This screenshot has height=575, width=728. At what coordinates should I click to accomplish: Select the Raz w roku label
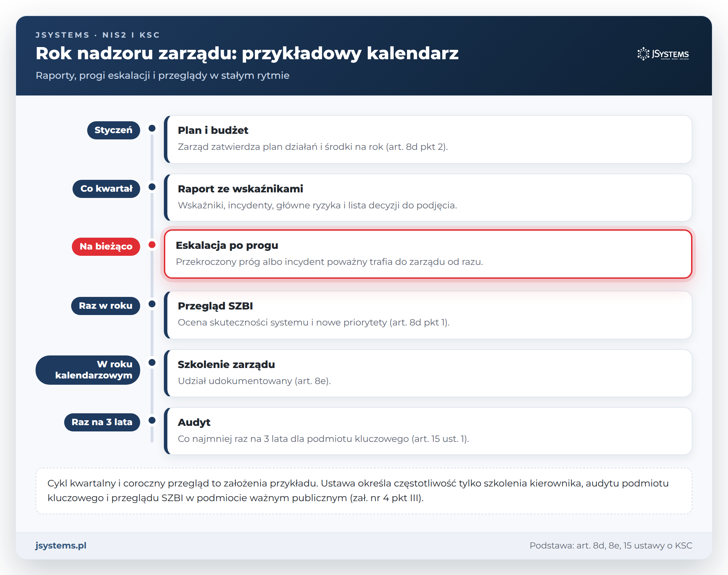106,306
